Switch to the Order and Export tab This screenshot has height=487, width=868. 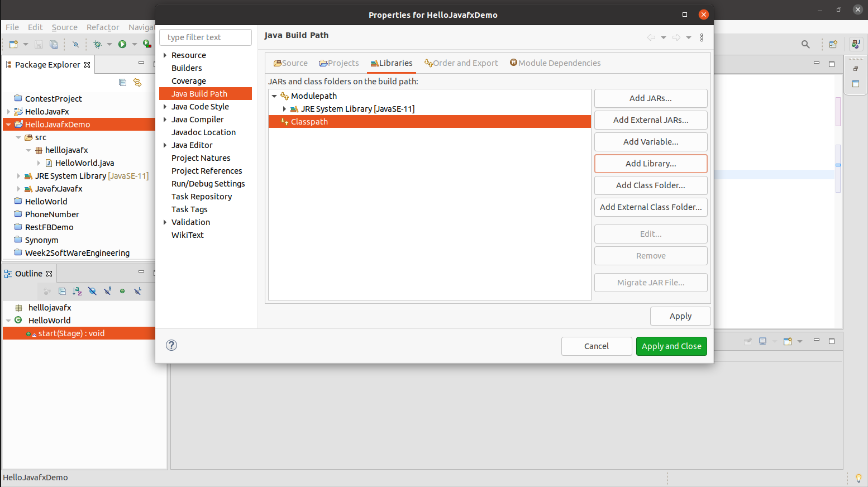pos(461,63)
